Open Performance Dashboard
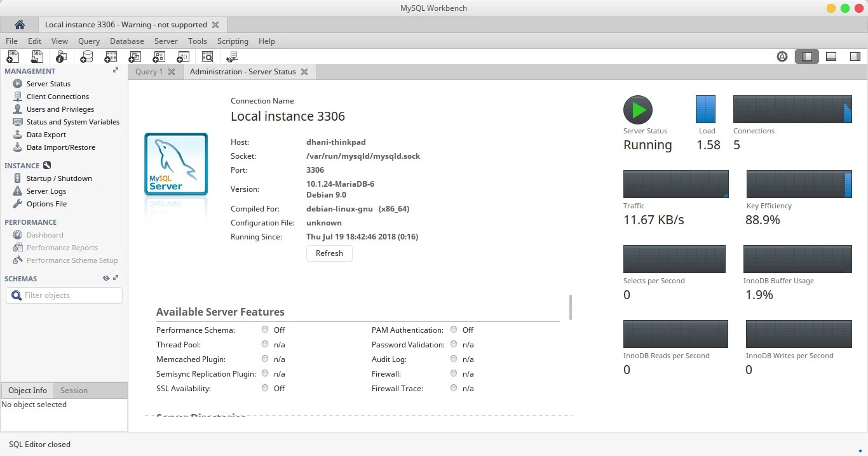 pyautogui.click(x=45, y=235)
